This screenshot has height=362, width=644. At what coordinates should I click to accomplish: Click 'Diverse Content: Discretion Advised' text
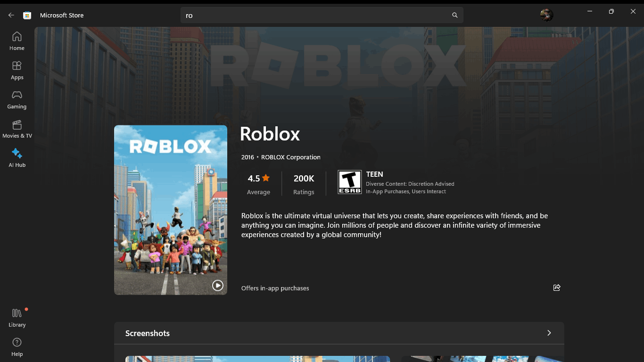pyautogui.click(x=410, y=184)
